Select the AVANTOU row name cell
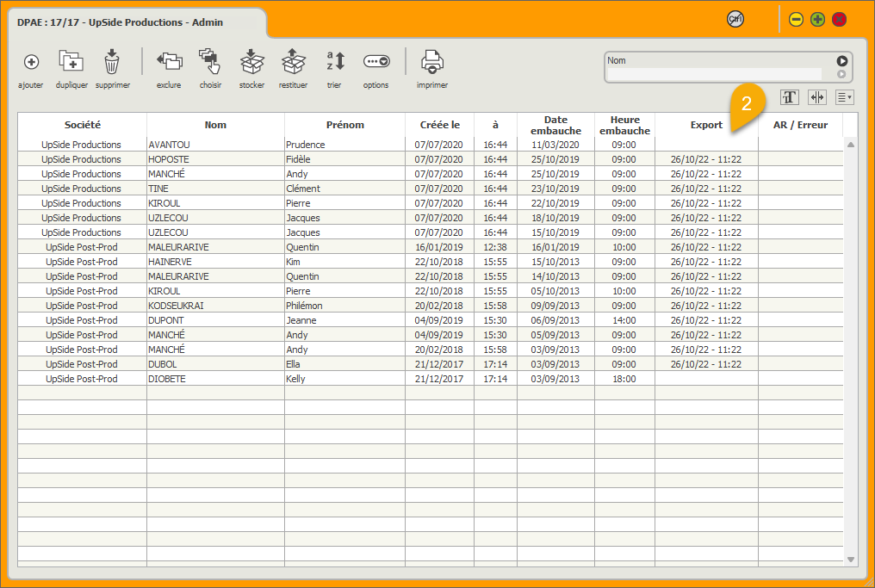 click(215, 145)
